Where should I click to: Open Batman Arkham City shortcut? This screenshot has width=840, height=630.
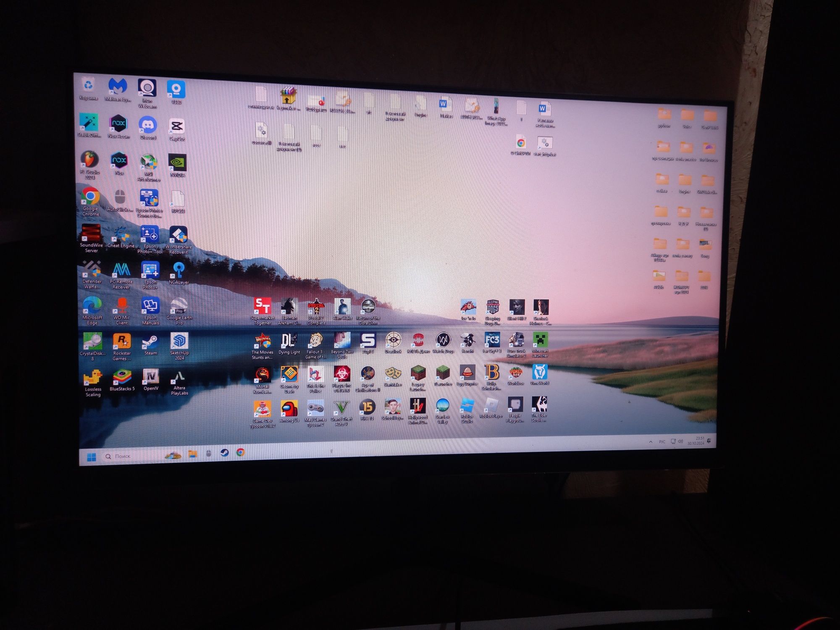click(x=289, y=311)
